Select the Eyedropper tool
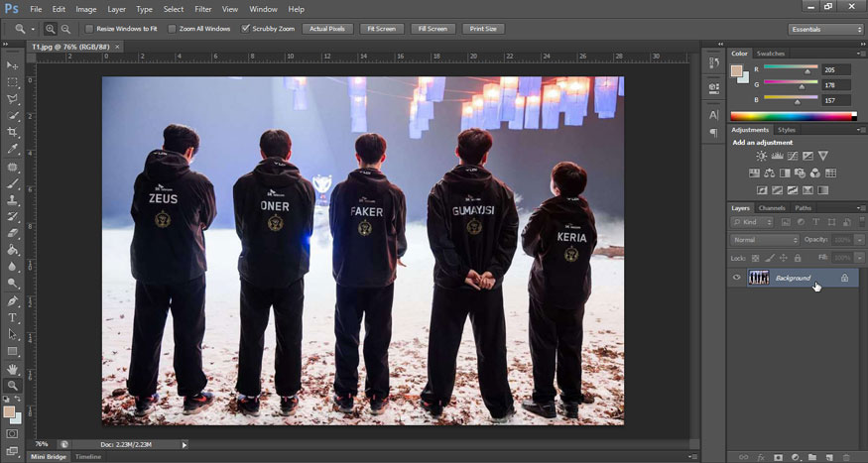 point(13,149)
